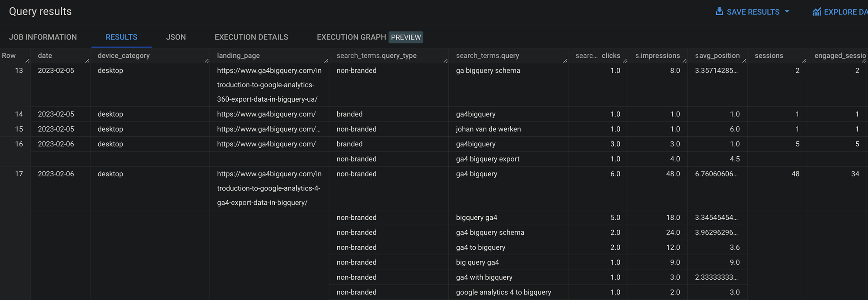
Task: Click the 'ga4 with bigquery' query cell
Action: pyautogui.click(x=484, y=277)
